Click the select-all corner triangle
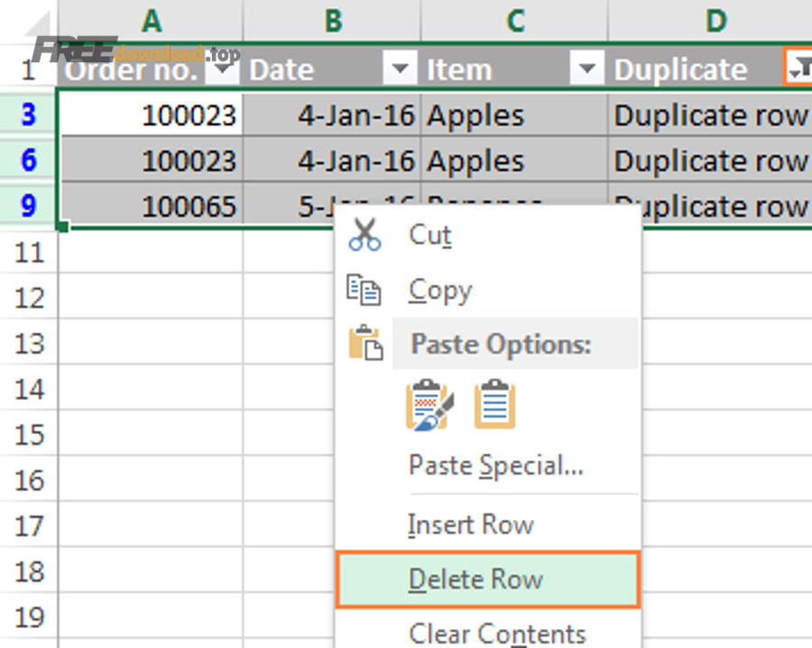The image size is (812, 648). tap(36, 23)
